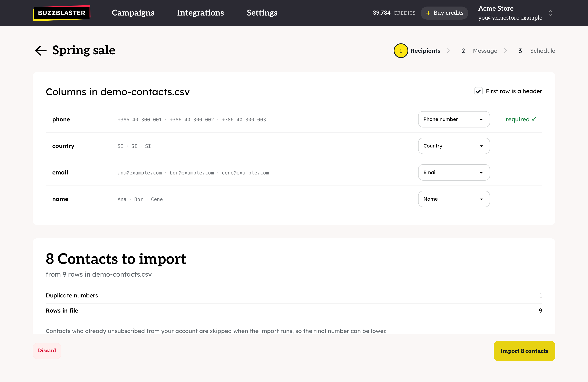
Task: Open the Name mapping dropdown
Action: (454, 199)
